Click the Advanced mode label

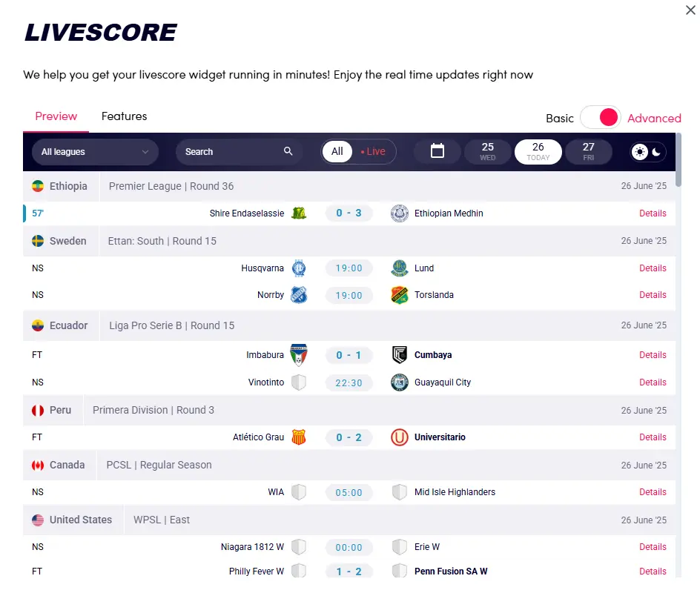(654, 119)
